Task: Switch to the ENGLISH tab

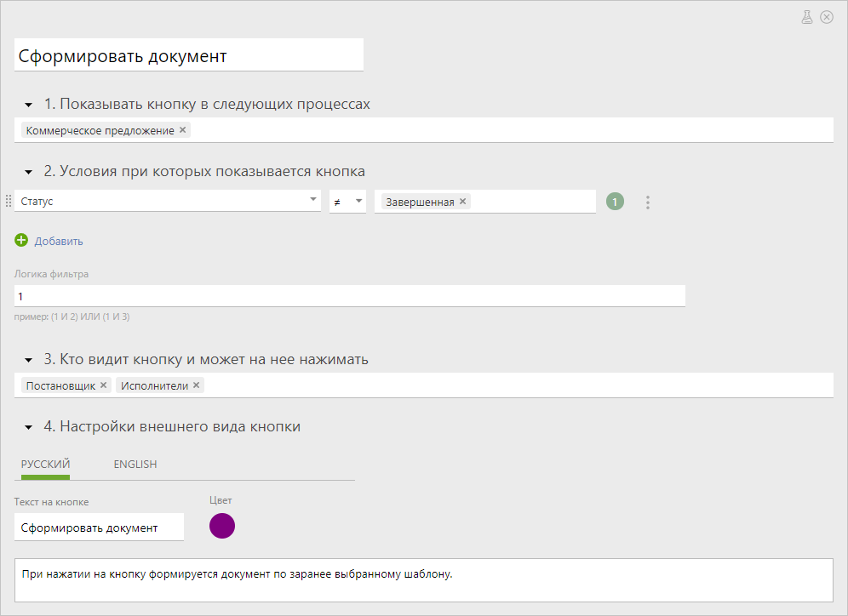Action: [135, 465]
